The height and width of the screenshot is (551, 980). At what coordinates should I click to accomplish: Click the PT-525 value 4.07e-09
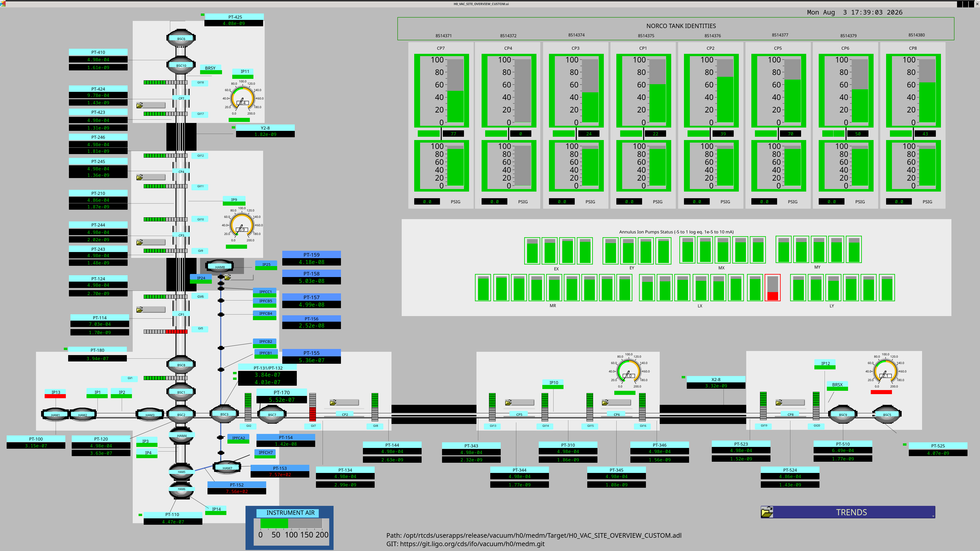click(x=938, y=453)
